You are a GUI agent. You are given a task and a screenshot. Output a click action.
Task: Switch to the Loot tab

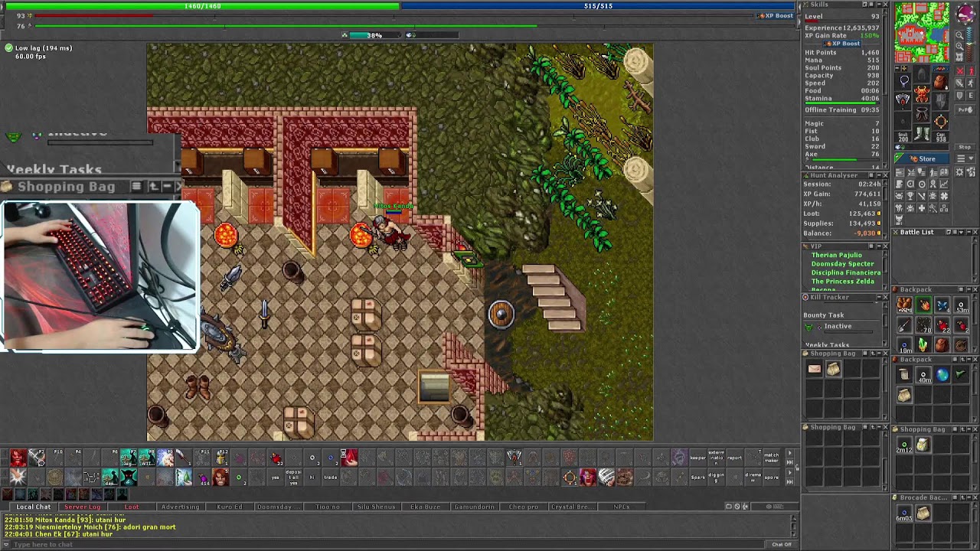(132, 507)
